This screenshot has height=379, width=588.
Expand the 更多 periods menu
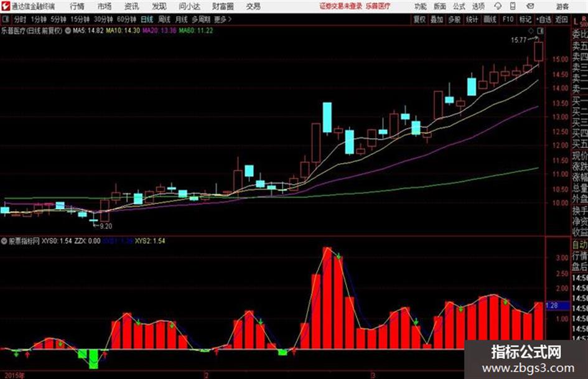point(223,19)
